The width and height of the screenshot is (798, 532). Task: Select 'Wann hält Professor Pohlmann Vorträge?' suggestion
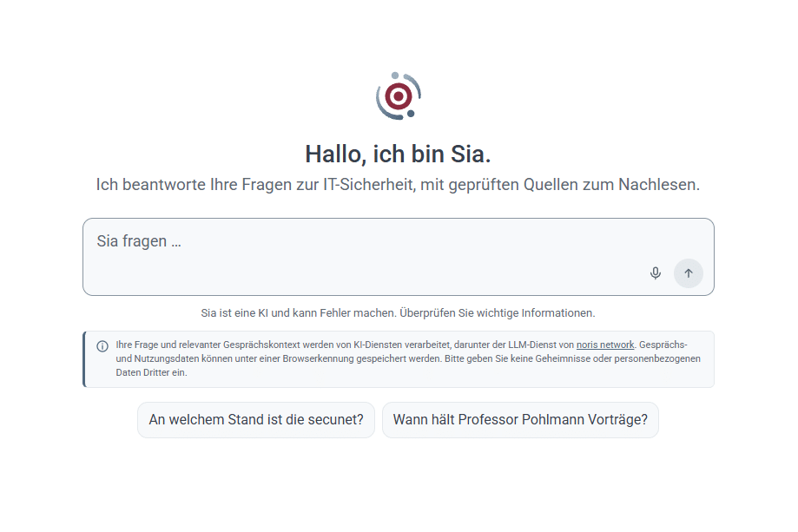pos(520,419)
